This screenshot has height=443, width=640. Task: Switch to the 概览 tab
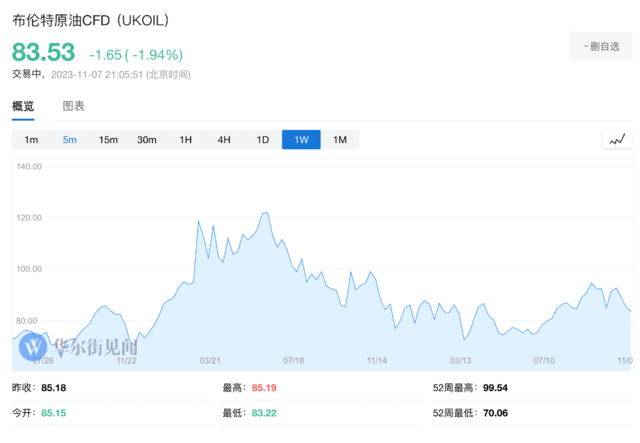point(23,106)
